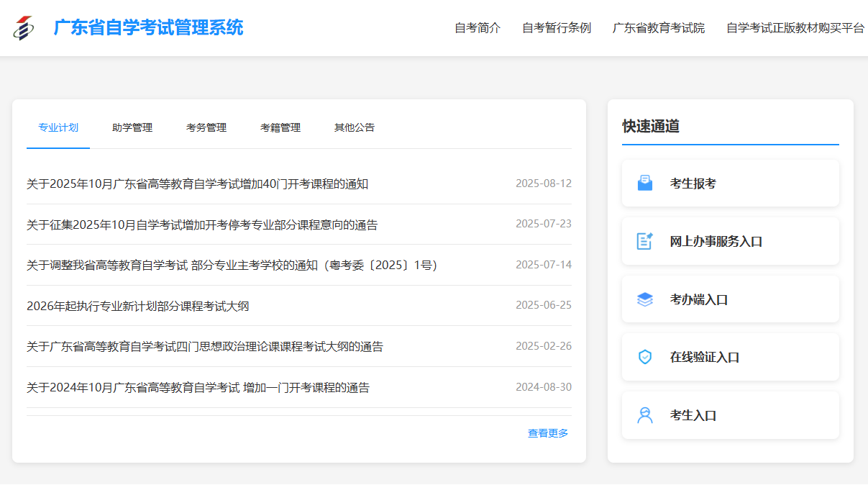Click the document-edit icon beside 网上办事服务入口
This screenshot has width=868, height=485.
pos(645,241)
